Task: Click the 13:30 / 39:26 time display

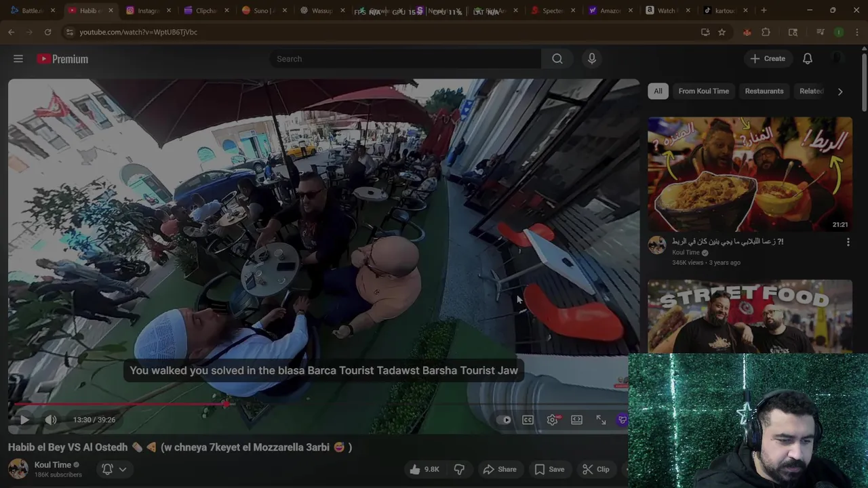Action: [x=94, y=420]
